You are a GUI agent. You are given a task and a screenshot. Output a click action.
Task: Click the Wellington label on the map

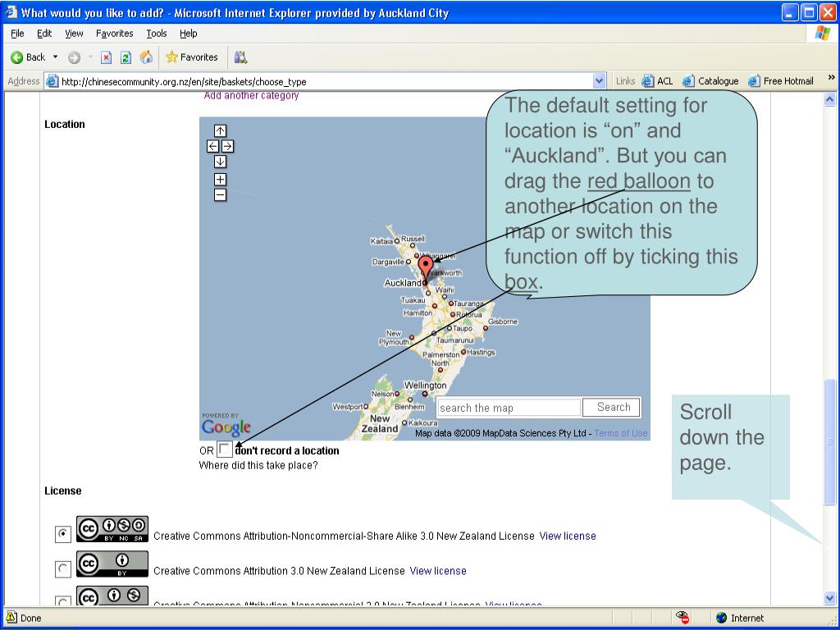pos(425,386)
